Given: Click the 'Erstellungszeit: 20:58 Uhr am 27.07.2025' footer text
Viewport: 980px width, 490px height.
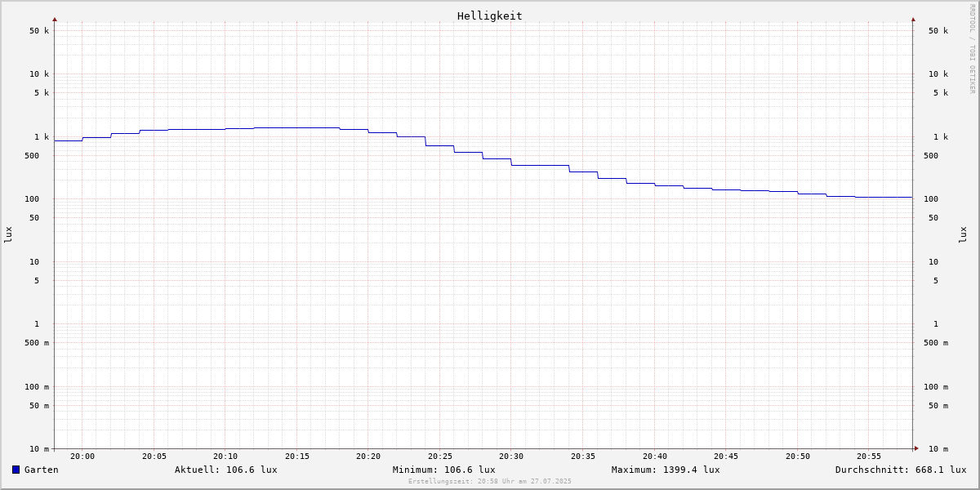Looking at the screenshot, I should pos(490,482).
